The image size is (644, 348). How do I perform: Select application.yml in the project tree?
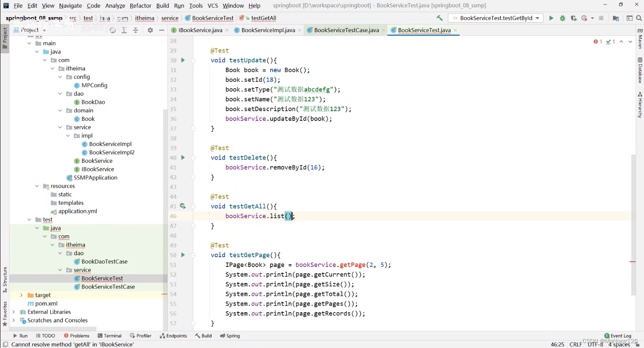[x=78, y=211]
